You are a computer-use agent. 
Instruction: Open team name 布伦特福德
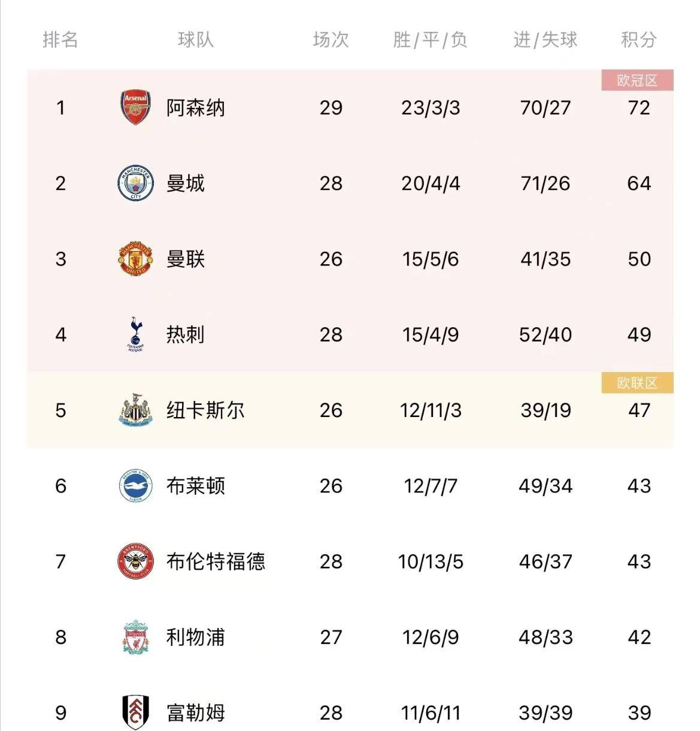tap(216, 561)
